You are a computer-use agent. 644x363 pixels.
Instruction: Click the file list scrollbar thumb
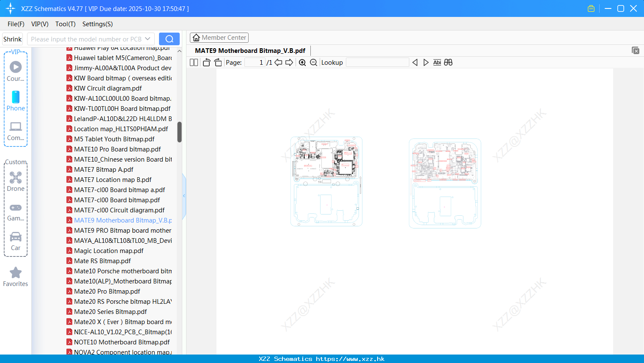179,132
